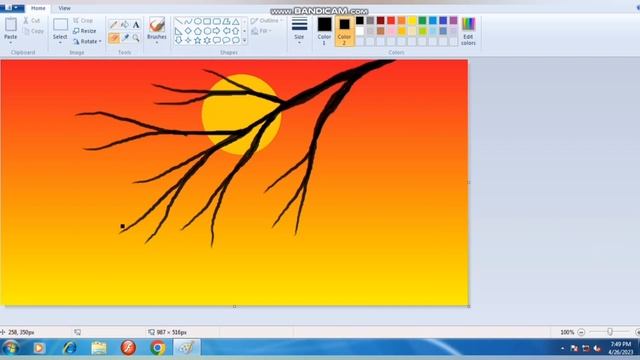Open the Paint file menu button
The height and width of the screenshot is (360, 640).
point(12,8)
